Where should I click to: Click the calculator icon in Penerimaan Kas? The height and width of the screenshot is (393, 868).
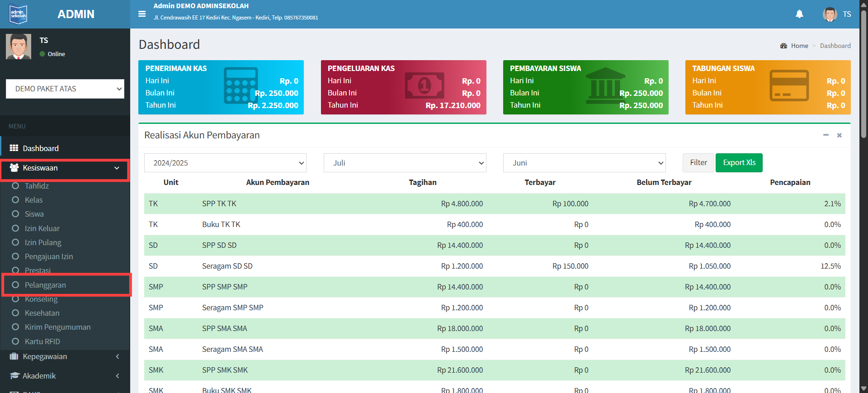point(241,85)
